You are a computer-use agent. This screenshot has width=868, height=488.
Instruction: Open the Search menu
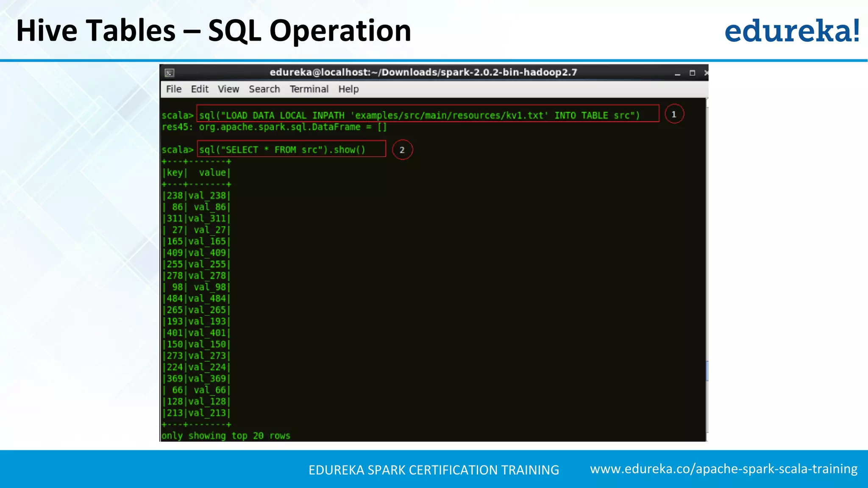[x=264, y=89]
